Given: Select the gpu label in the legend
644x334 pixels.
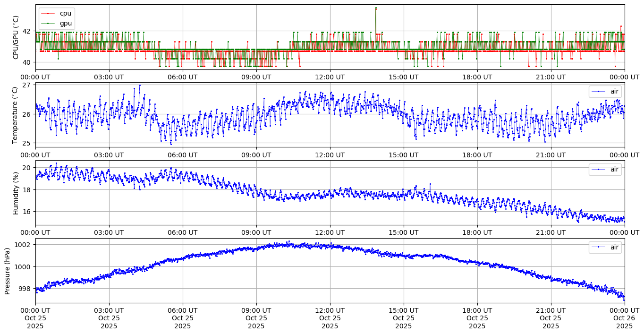Looking at the screenshot, I should click(66, 23).
